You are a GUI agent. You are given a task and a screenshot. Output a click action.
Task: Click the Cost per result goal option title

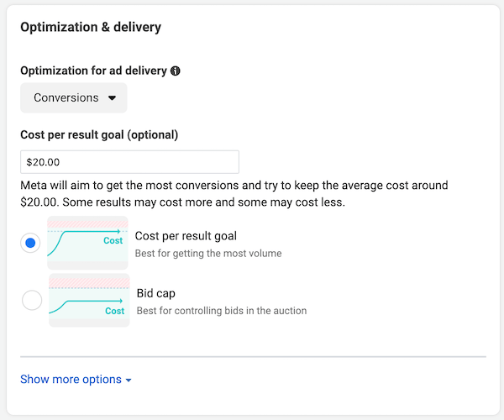[186, 236]
